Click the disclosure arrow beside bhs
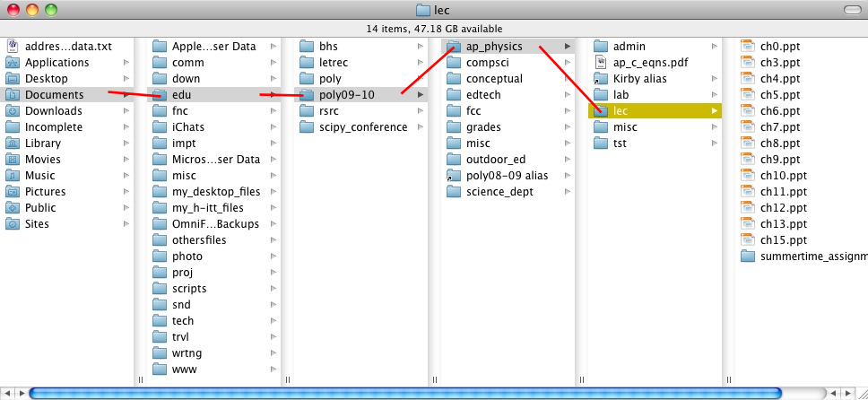Viewport: 868px width, 400px height. [421, 47]
